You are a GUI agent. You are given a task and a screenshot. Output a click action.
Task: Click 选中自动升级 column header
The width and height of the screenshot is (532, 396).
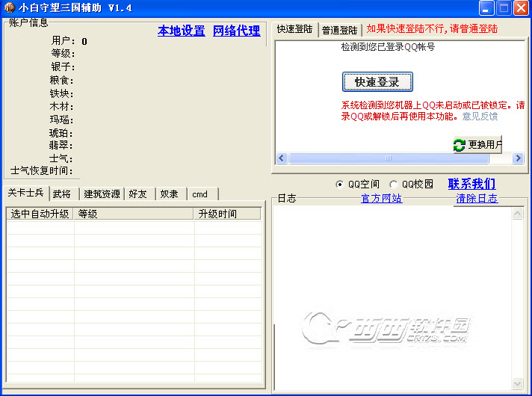click(40, 214)
